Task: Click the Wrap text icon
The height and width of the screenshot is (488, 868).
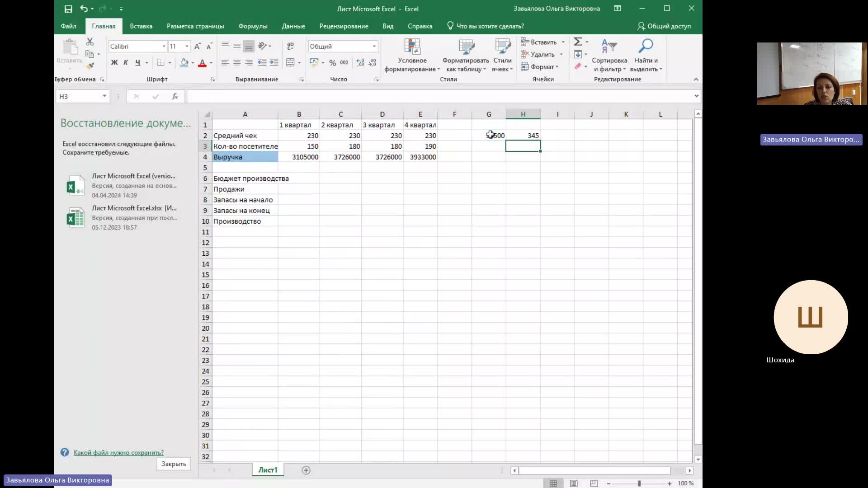Action: tap(290, 46)
